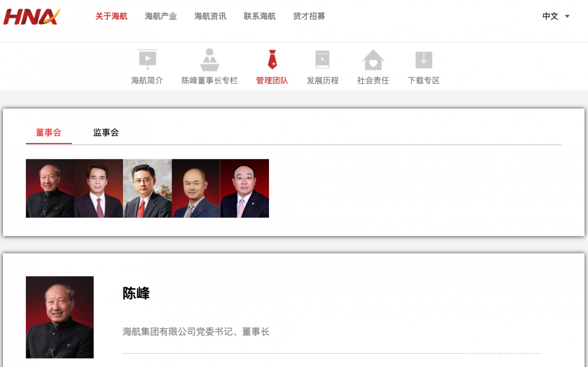Open the 海航产业 menu
This screenshot has width=588, height=367.
point(161,16)
